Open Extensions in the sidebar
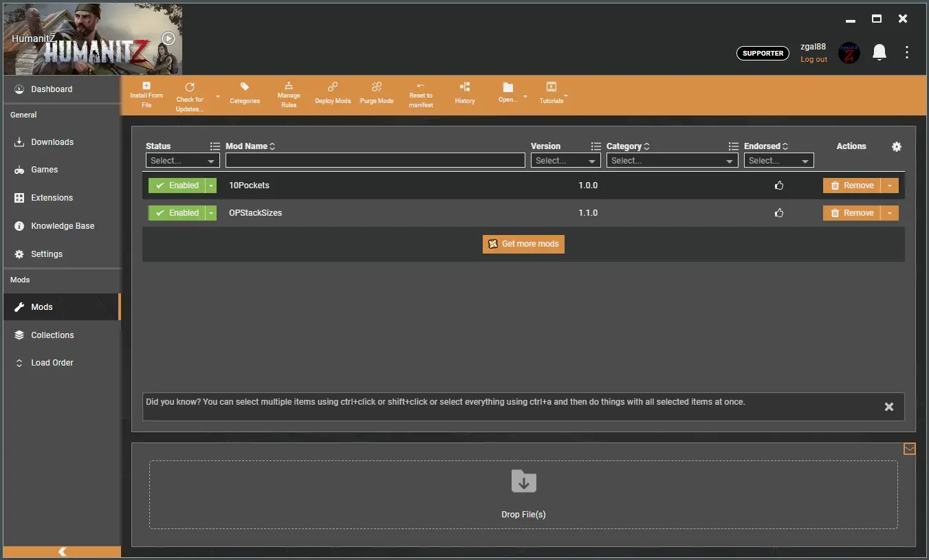The height and width of the screenshot is (560, 929). pos(62,198)
